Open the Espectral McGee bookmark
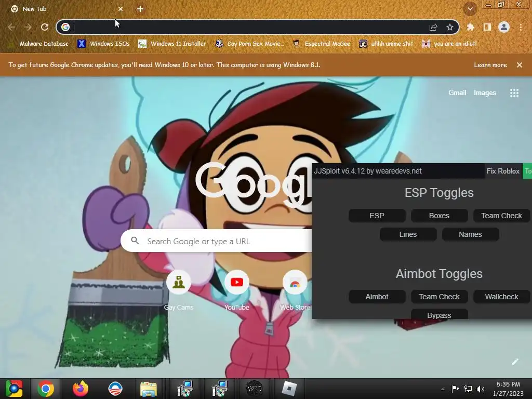This screenshot has height=399, width=532. pos(321,44)
